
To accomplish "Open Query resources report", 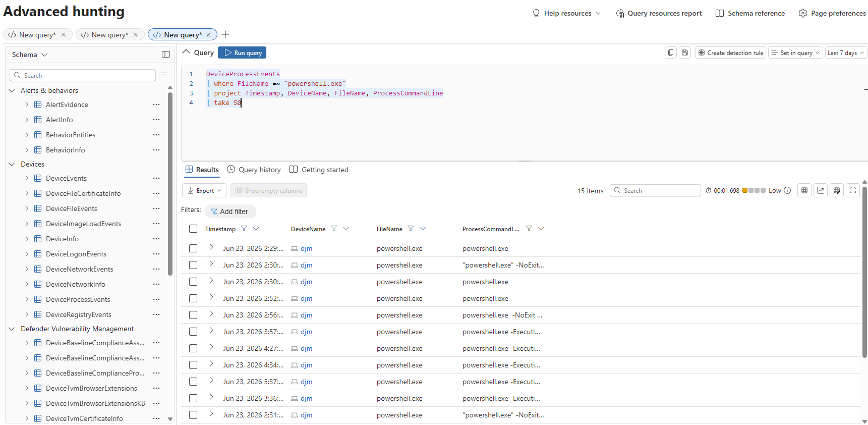I will click(x=659, y=13).
